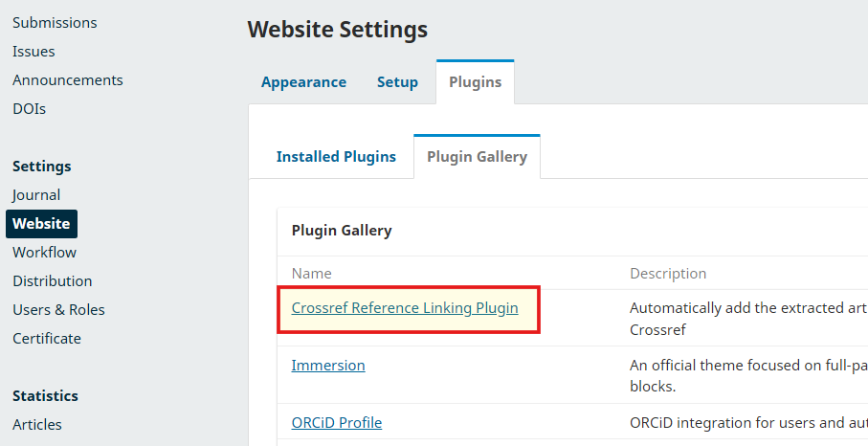Select the Plugins tab
Viewport: 868px width, 446px height.
click(476, 82)
